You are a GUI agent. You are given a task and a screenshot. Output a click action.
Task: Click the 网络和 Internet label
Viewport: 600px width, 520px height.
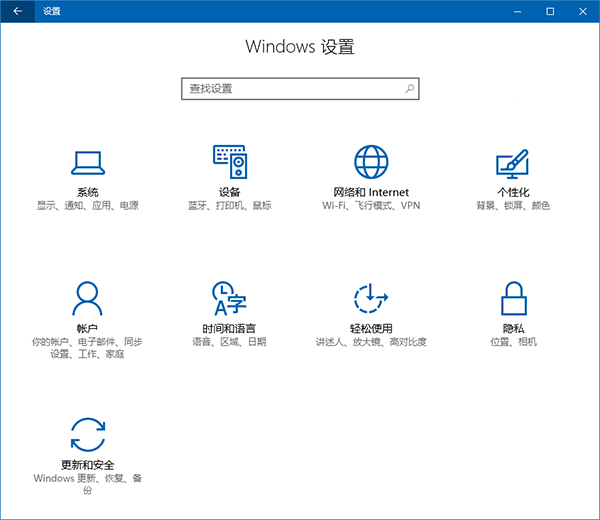pos(371,192)
